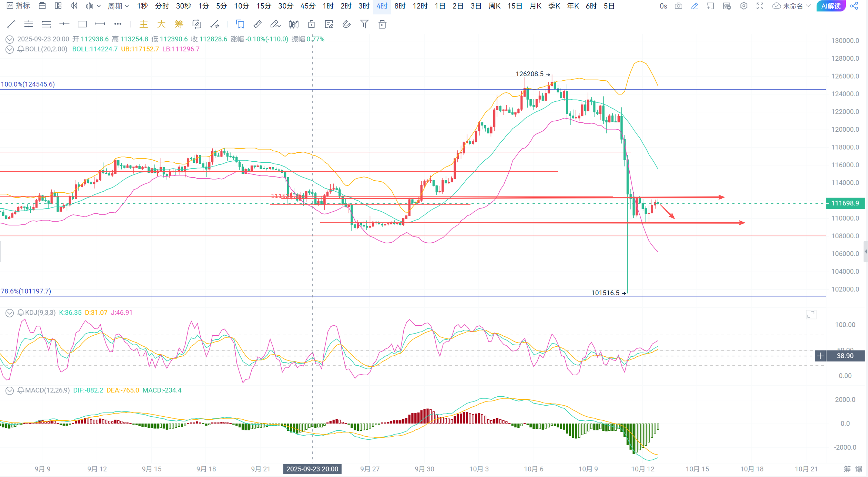Open the 指标 indicators button
868x477 pixels.
click(18, 6)
